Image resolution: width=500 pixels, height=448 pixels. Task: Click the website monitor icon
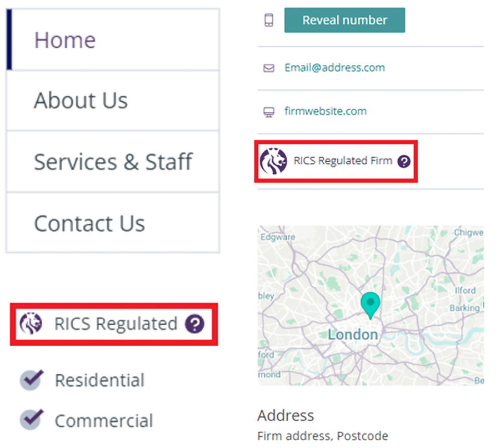point(269,112)
